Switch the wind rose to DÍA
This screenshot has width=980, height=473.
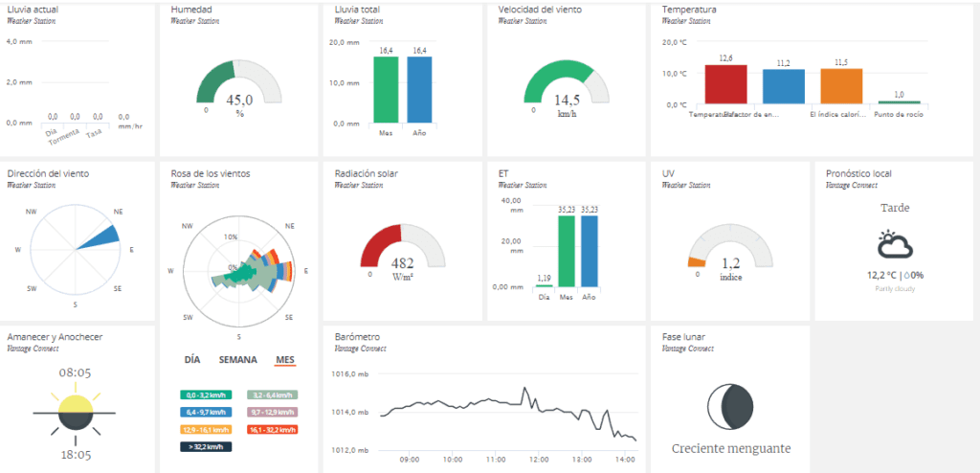tap(192, 360)
